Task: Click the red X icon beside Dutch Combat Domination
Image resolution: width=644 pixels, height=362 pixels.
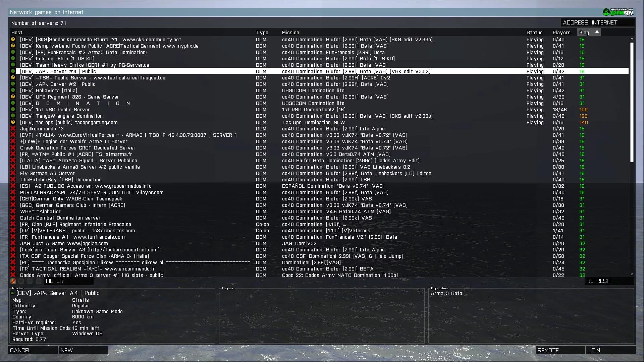Action: [13, 218]
